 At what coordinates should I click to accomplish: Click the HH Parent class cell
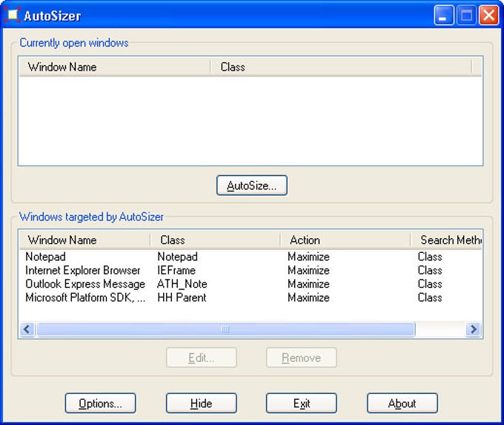182,297
